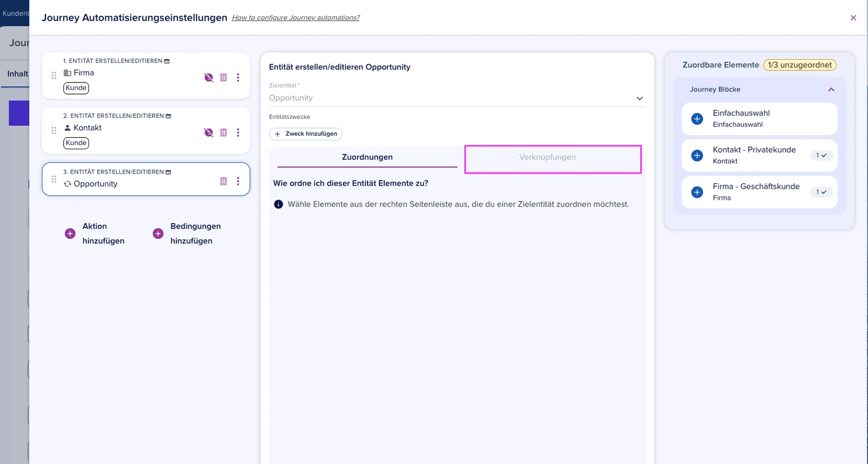Delete the Opportunity entity step
868x464 pixels.
coord(224,181)
